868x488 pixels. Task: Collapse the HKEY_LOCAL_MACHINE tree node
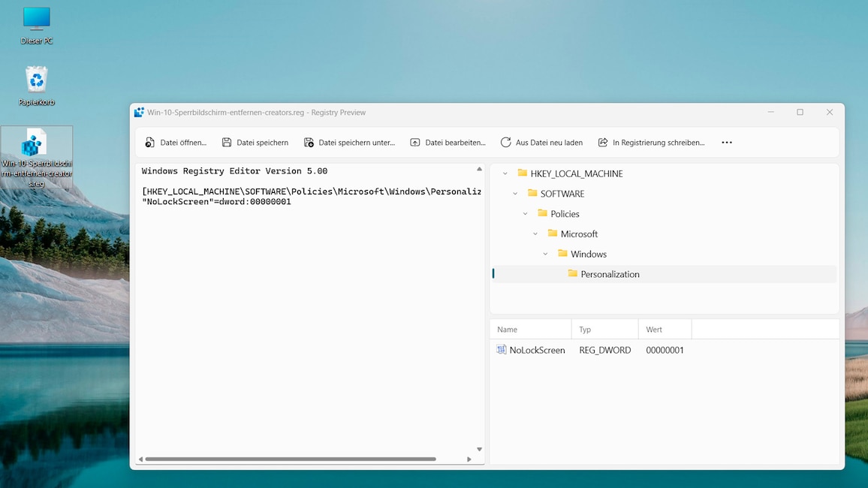point(505,173)
